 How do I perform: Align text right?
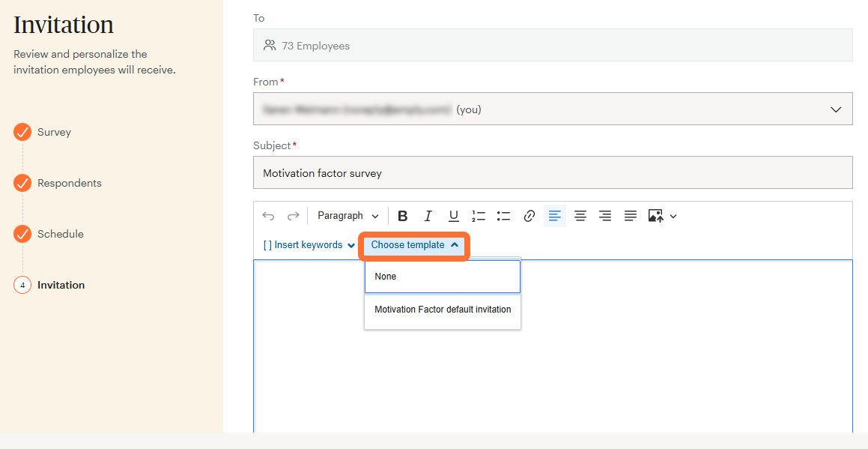(x=606, y=216)
